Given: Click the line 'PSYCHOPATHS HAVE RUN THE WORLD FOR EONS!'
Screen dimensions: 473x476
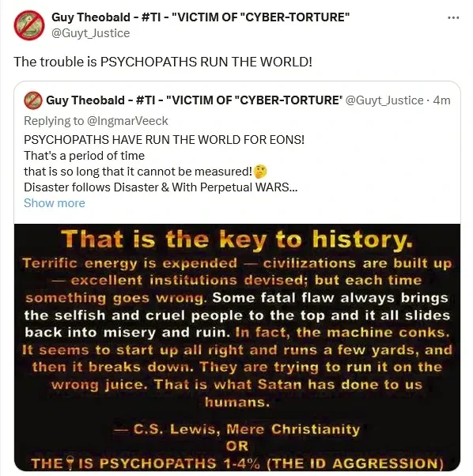Looking at the screenshot, I should tap(164, 140).
